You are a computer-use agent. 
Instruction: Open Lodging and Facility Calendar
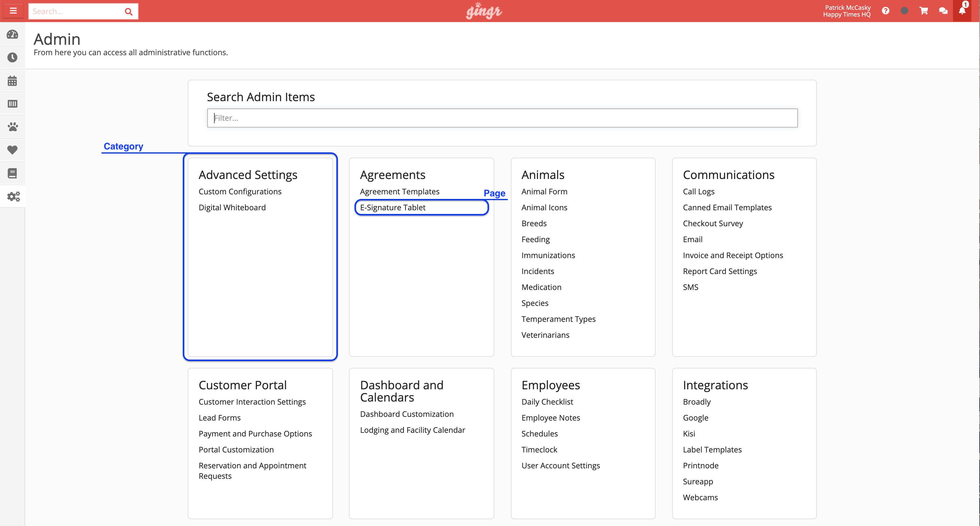pyautogui.click(x=413, y=430)
